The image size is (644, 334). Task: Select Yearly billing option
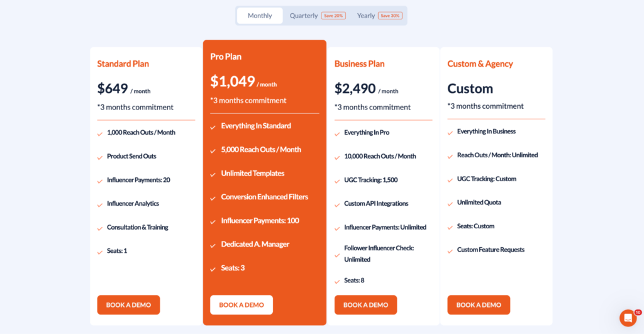[366, 16]
